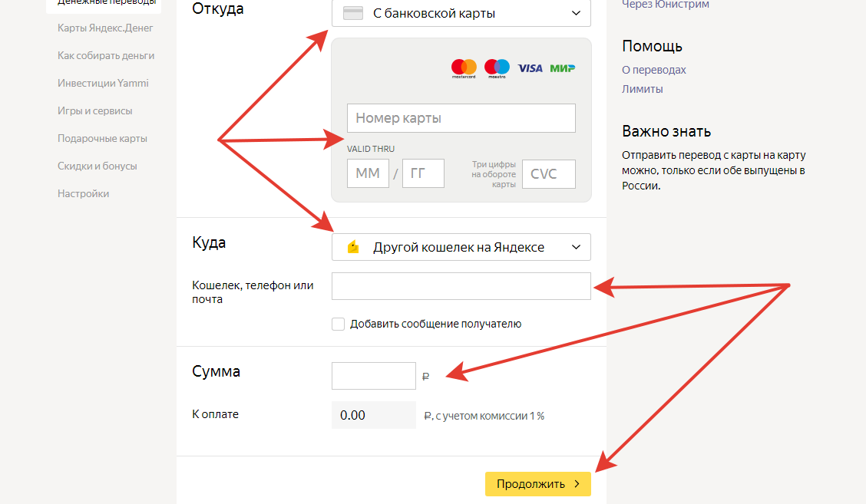This screenshot has height=504, width=866.
Task: Click the VALID THRU label
Action: click(371, 149)
